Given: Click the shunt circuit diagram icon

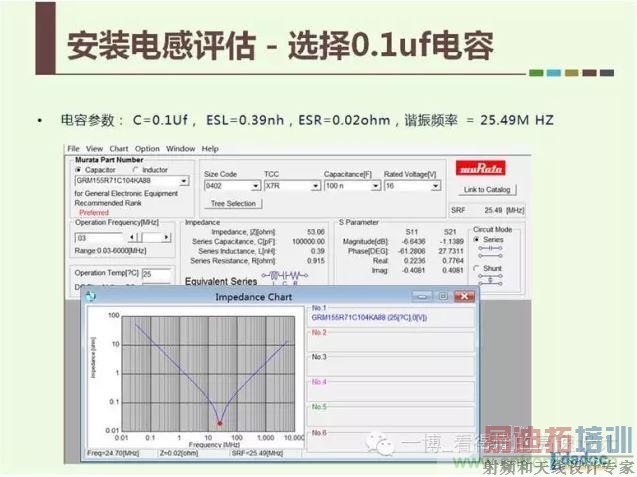Looking at the screenshot, I should (490, 280).
